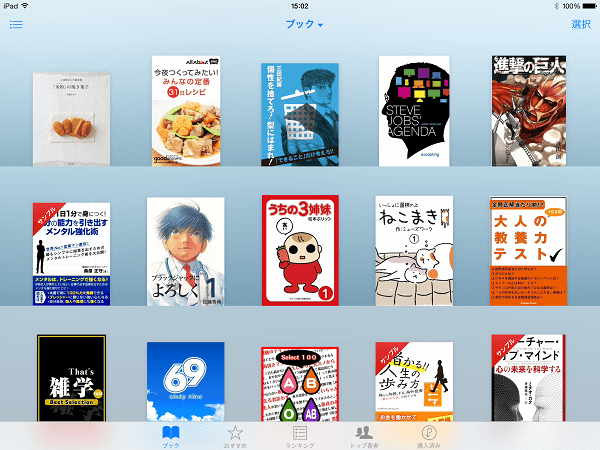Tap the 15:02 clock in status bar

pyautogui.click(x=300, y=6)
